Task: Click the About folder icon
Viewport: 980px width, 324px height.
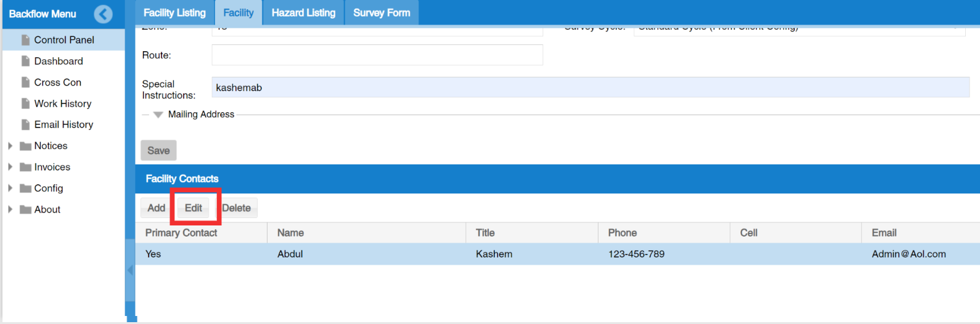Action: (x=25, y=209)
